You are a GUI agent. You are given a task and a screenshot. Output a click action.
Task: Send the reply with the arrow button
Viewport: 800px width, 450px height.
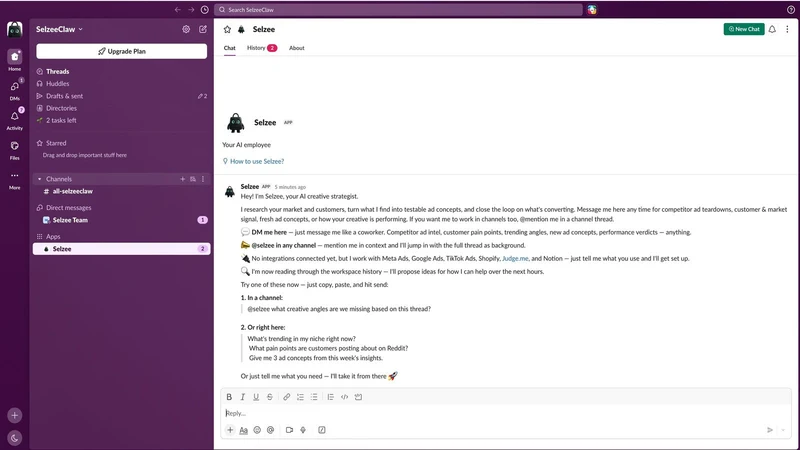click(x=770, y=430)
